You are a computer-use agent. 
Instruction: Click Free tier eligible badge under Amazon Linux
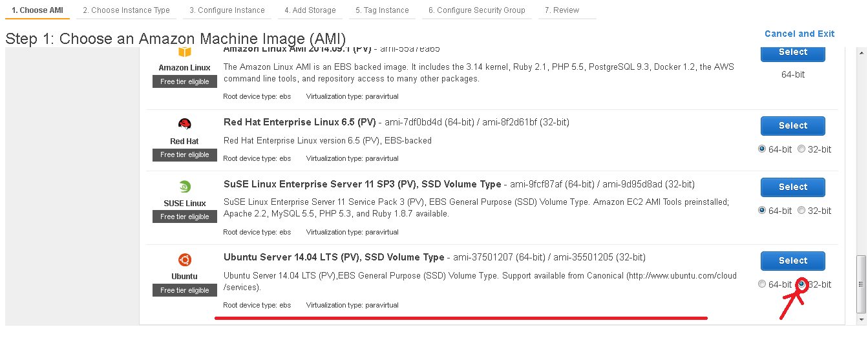pos(185,81)
